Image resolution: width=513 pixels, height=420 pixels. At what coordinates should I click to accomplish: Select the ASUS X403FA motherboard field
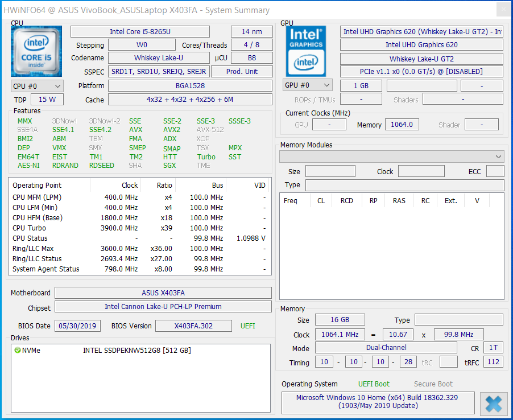163,293
